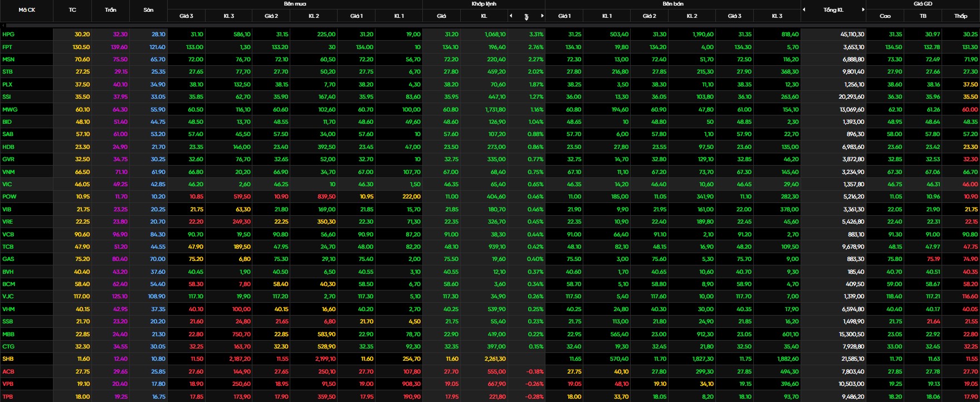Select the SSB ticker
980x402 pixels.
[7, 321]
